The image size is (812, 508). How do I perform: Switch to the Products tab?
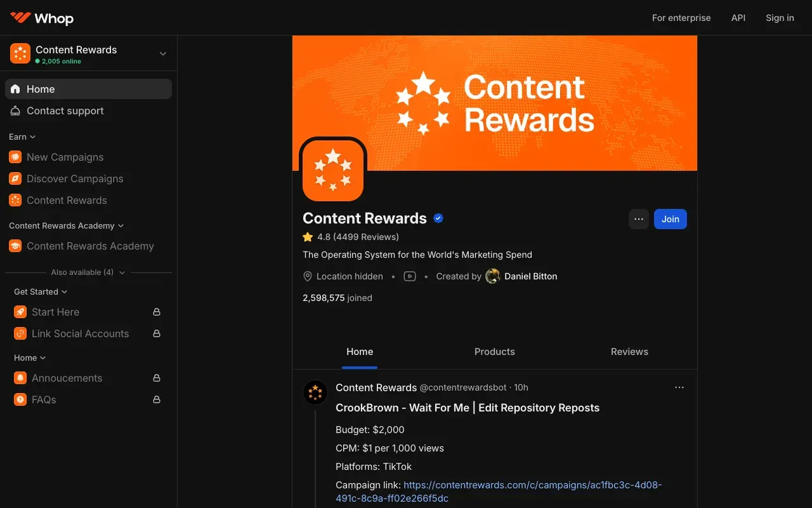495,352
